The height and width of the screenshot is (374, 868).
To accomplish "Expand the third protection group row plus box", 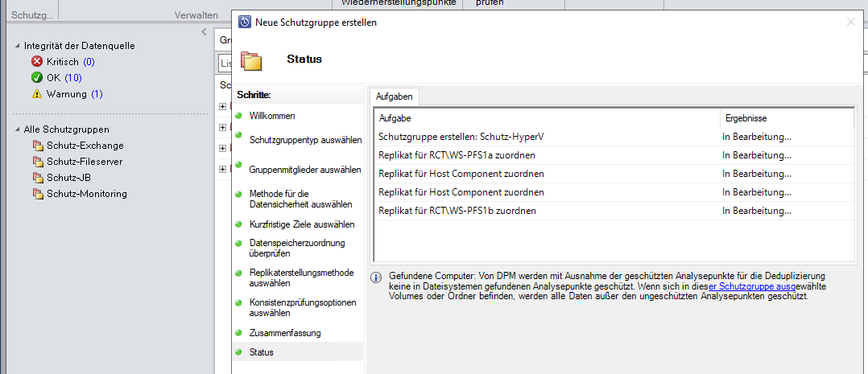I will (x=222, y=148).
